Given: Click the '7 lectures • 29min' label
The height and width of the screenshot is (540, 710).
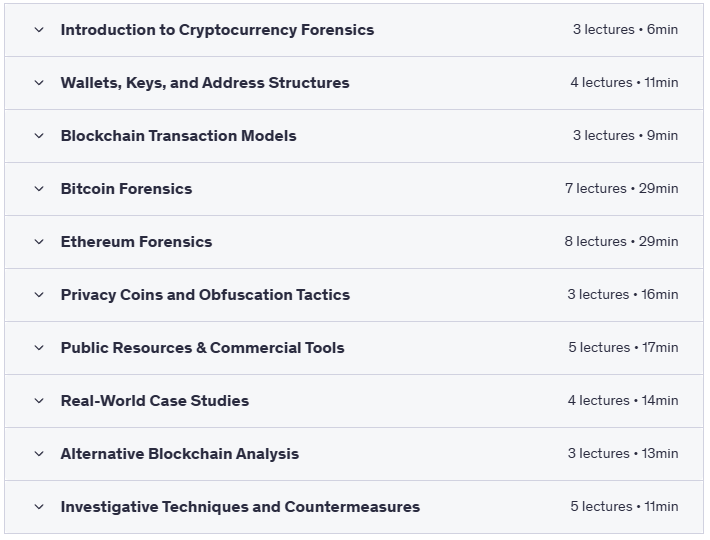Looking at the screenshot, I should 621,189.
